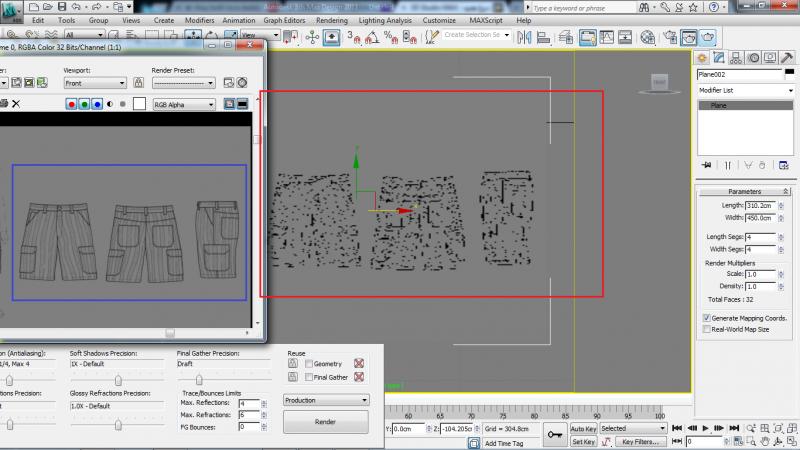Open the MAXScript menu

(x=486, y=19)
